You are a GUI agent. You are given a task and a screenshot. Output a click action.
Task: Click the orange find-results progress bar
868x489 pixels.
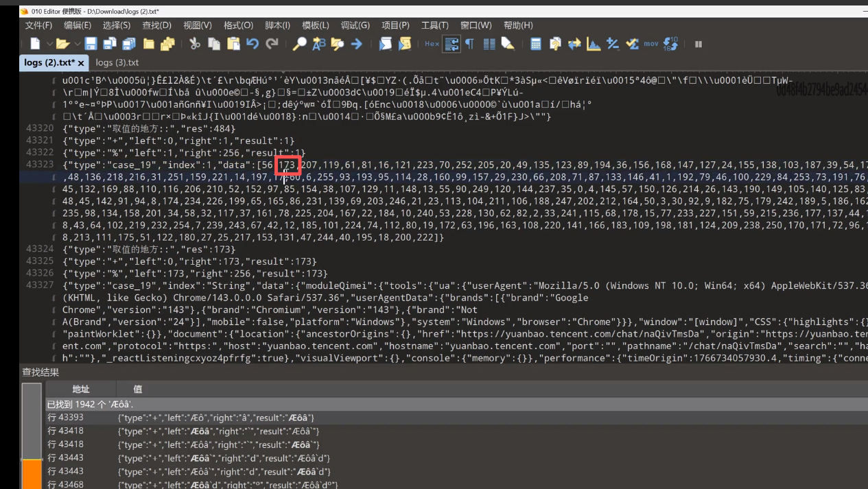tap(32, 474)
